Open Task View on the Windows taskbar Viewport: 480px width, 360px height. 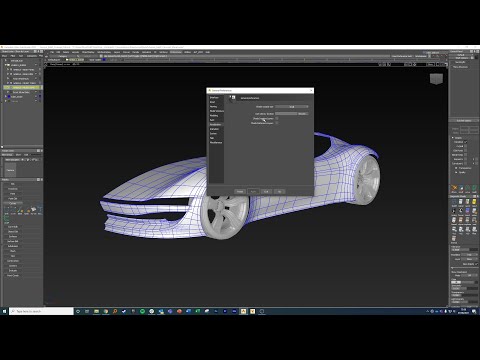click(x=87, y=311)
